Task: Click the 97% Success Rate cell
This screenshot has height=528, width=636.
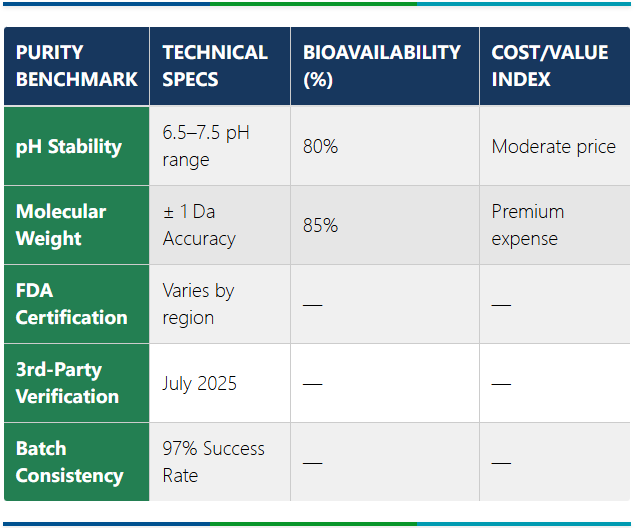Action: click(x=214, y=462)
